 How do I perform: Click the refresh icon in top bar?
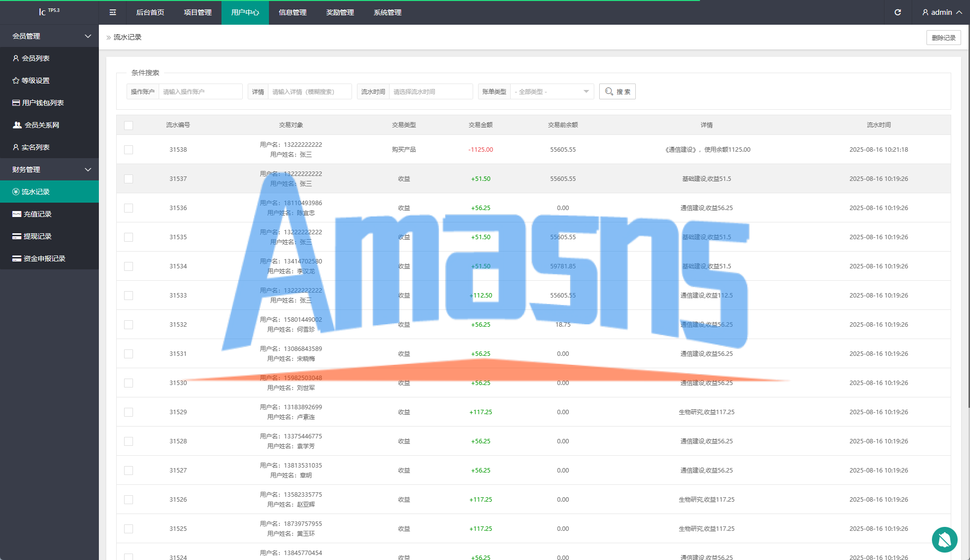897,12
